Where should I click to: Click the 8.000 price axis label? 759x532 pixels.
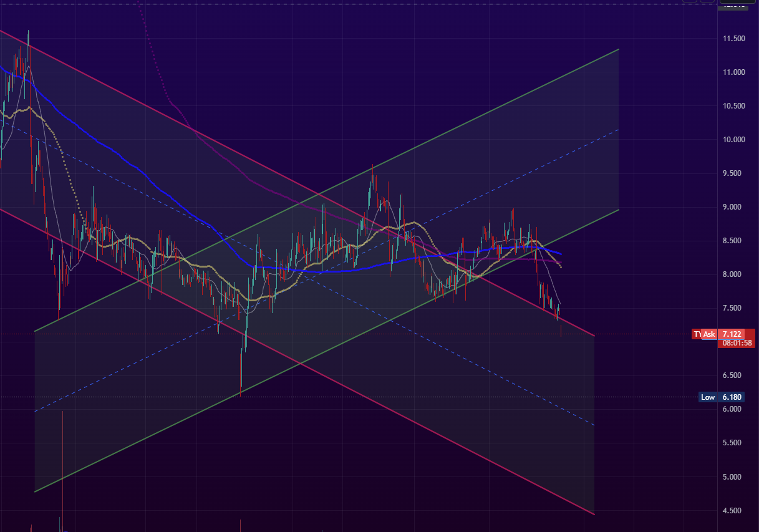coord(733,274)
